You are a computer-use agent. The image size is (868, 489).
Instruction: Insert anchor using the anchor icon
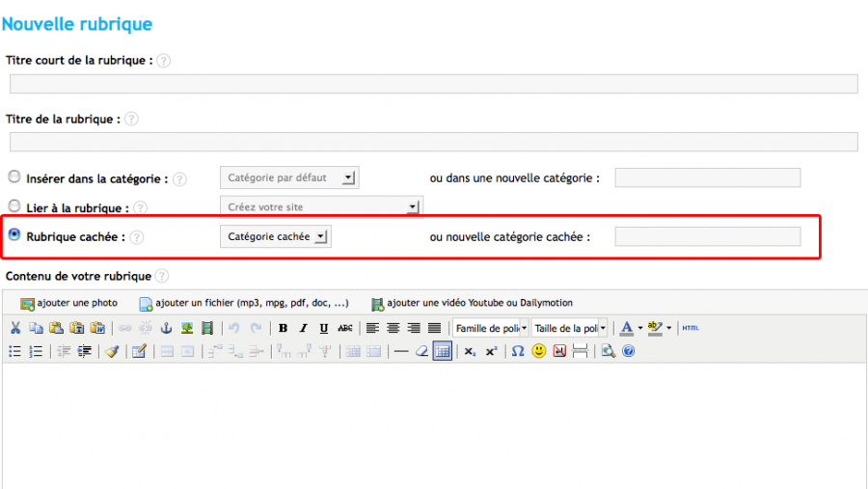(166, 328)
